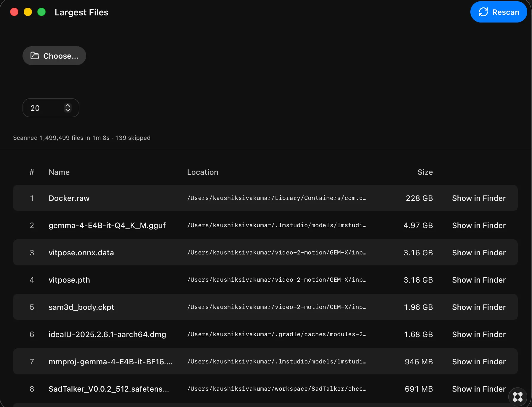Screen dimensions: 532x407
Task: Show vitpose.onnx.data in Finder
Action: 479,253
